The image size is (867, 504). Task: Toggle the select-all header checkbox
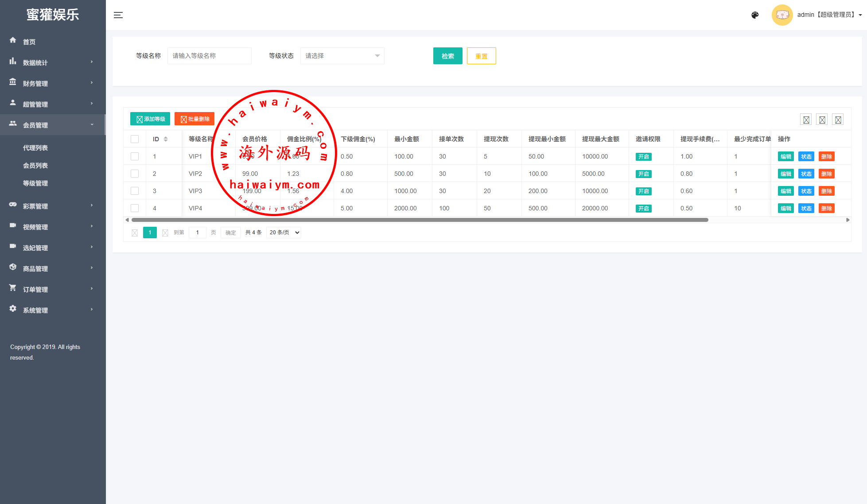coord(135,139)
